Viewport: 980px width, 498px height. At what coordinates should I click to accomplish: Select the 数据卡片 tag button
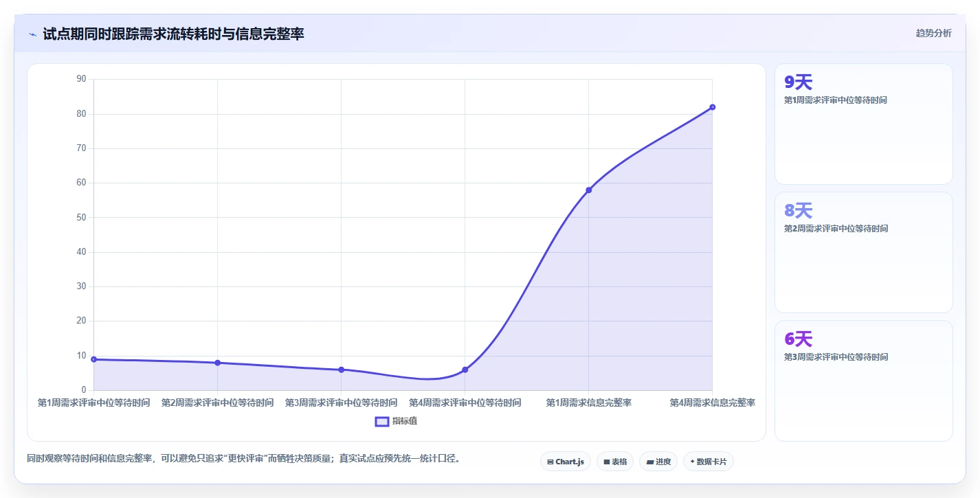[x=709, y=462]
